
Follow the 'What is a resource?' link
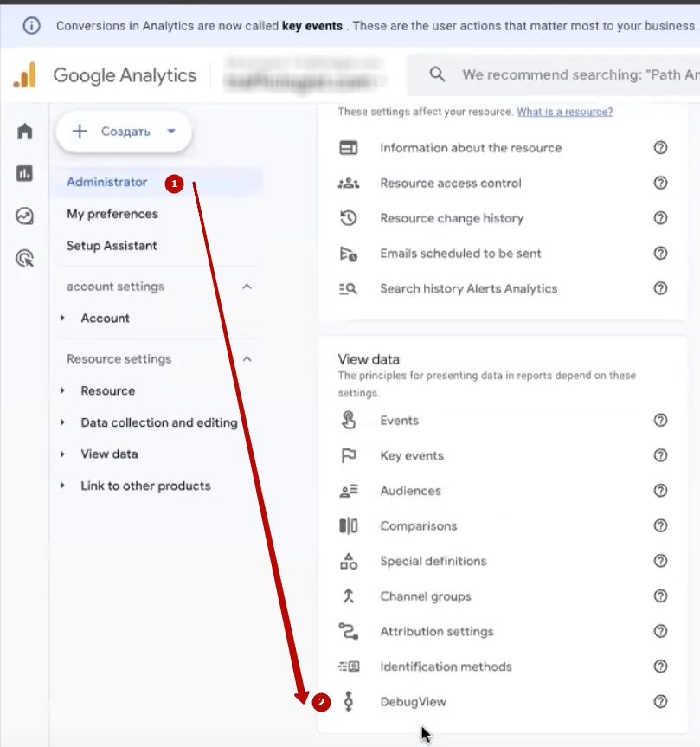click(x=564, y=113)
